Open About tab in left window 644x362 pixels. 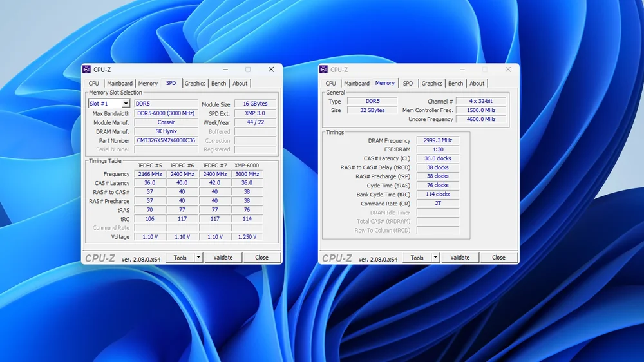[x=240, y=83]
